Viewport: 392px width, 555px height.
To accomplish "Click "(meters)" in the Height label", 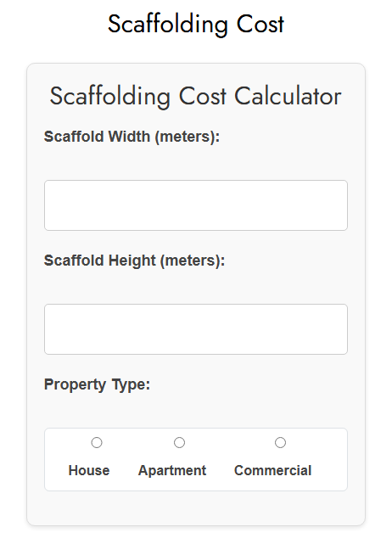I will (193, 261).
